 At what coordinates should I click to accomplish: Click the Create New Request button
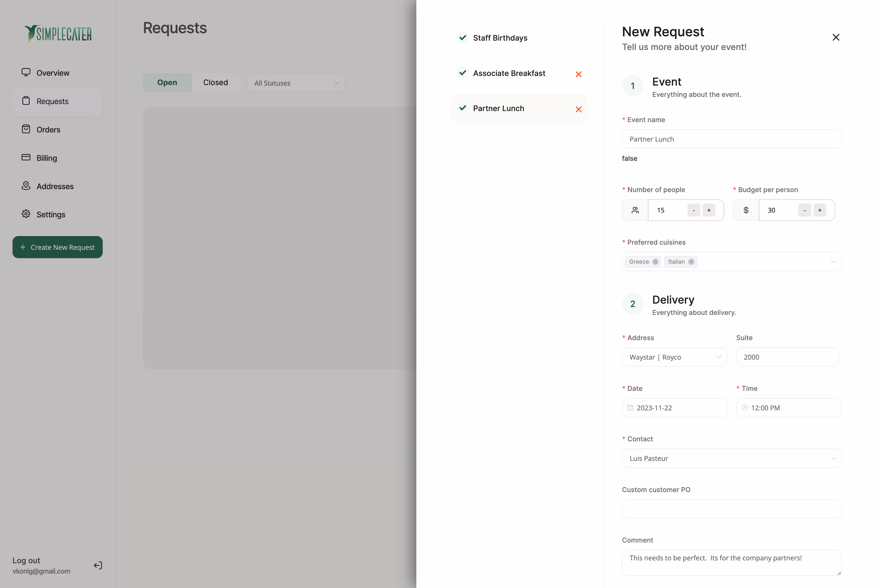(x=57, y=247)
